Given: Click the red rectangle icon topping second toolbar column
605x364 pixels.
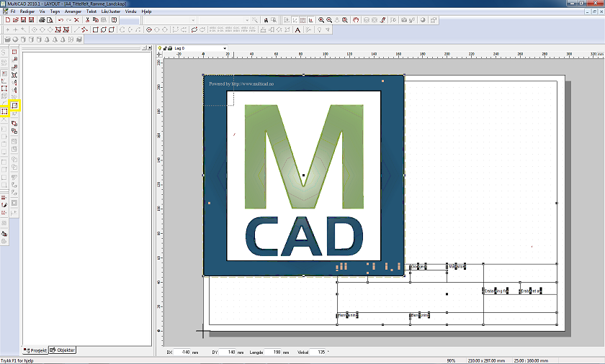Looking at the screenshot, I should [14, 52].
